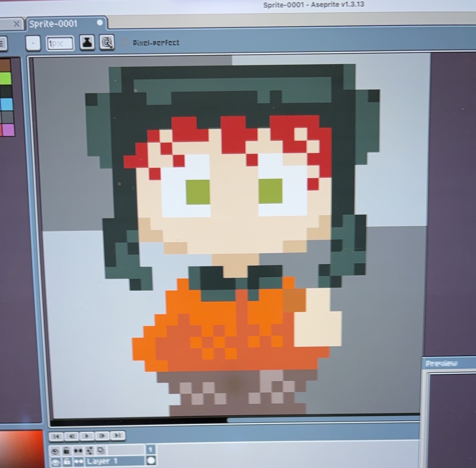476x468 pixels.
Task: Pick the green palette swatch
Action: click(x=6, y=78)
